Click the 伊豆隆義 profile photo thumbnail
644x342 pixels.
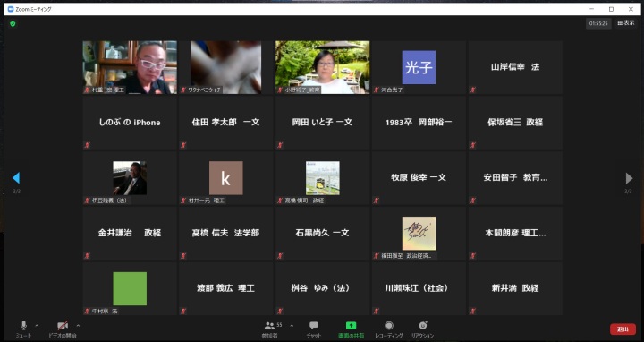pos(130,178)
